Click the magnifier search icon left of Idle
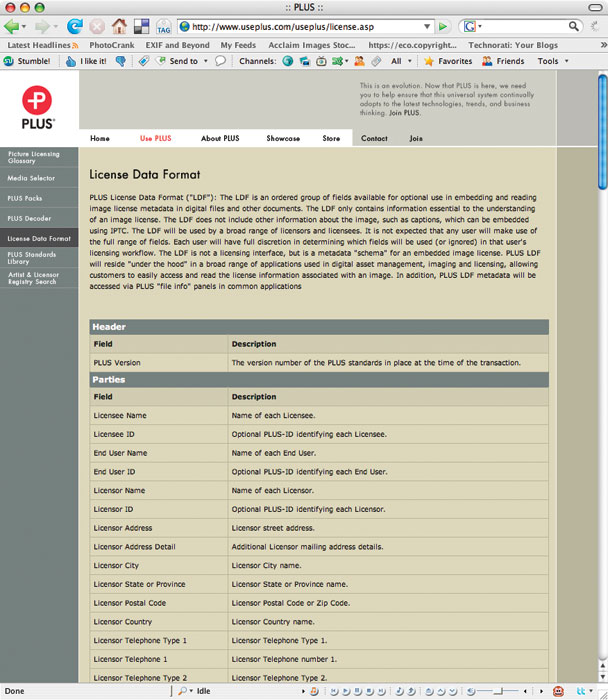The image size is (608, 700). tap(182, 691)
